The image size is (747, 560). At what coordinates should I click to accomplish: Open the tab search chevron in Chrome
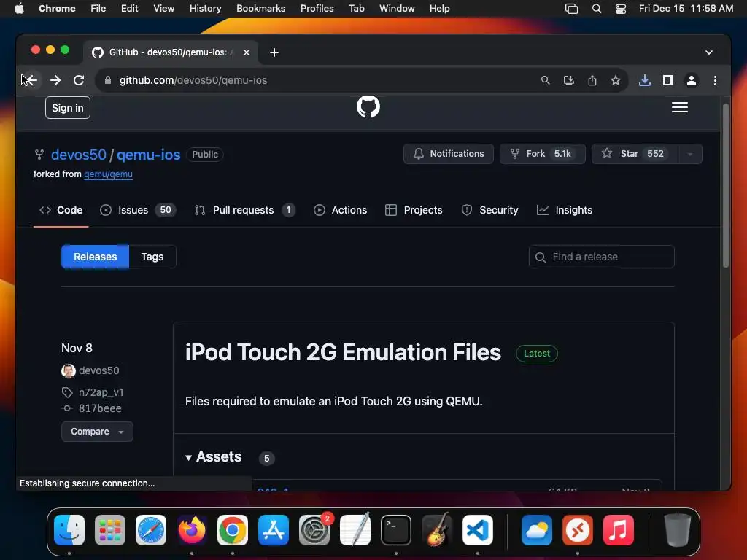click(709, 52)
